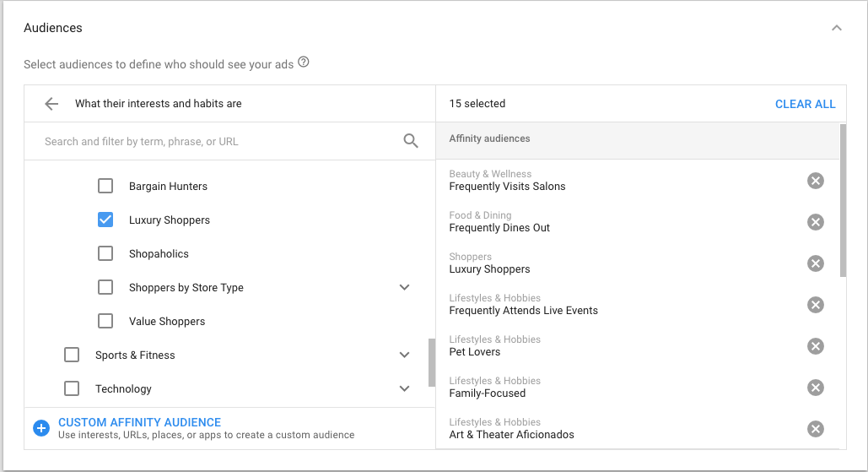The width and height of the screenshot is (868, 472).
Task: Remove Family-Focused audience
Action: tap(815, 388)
